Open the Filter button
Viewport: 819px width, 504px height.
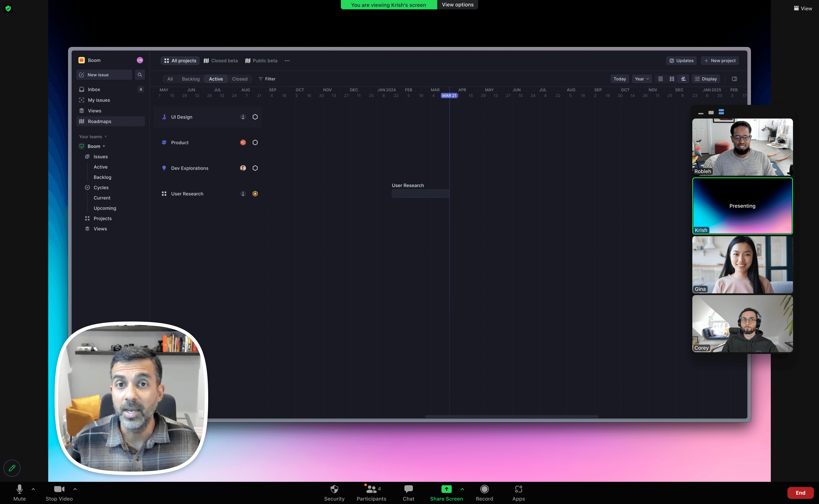267,79
